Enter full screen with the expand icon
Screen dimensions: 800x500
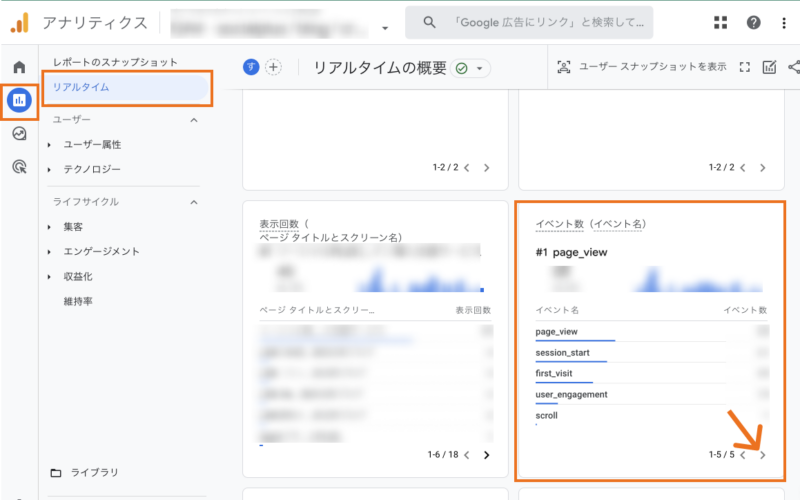[744, 67]
